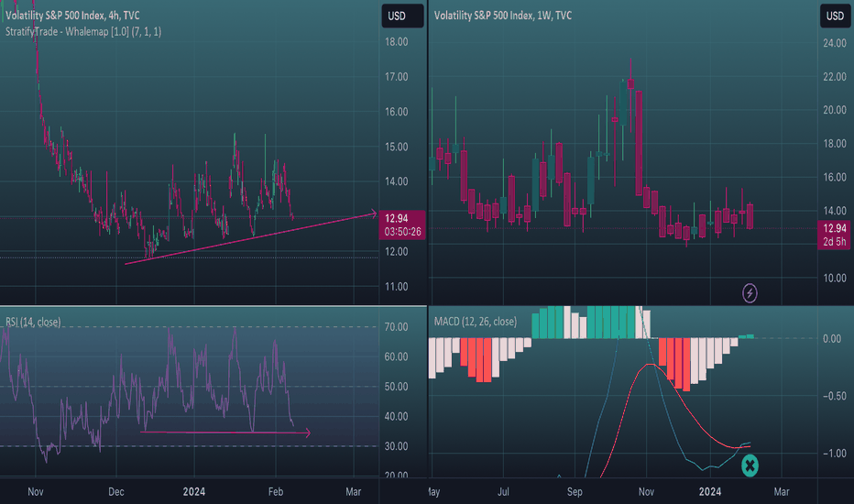Viewport: 854px width, 504px height.
Task: Click 17.00 on the 4h price axis
Action: [397, 77]
